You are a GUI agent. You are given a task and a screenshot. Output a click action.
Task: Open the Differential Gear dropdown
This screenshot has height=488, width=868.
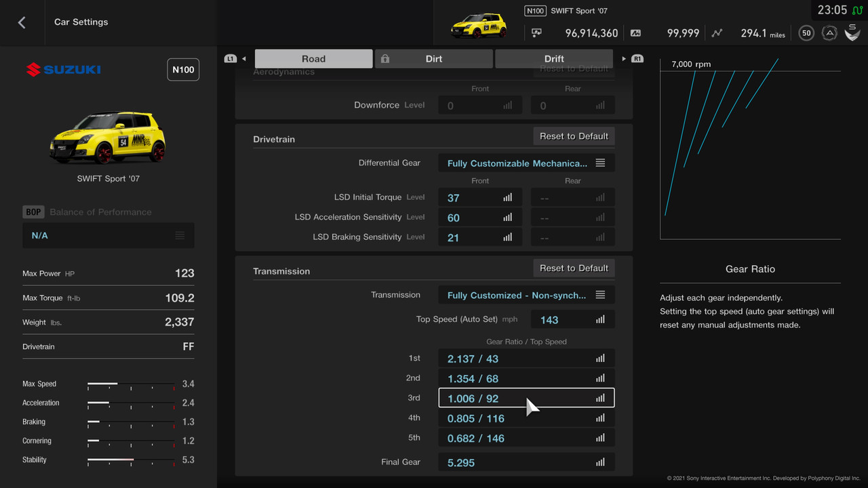pos(526,163)
